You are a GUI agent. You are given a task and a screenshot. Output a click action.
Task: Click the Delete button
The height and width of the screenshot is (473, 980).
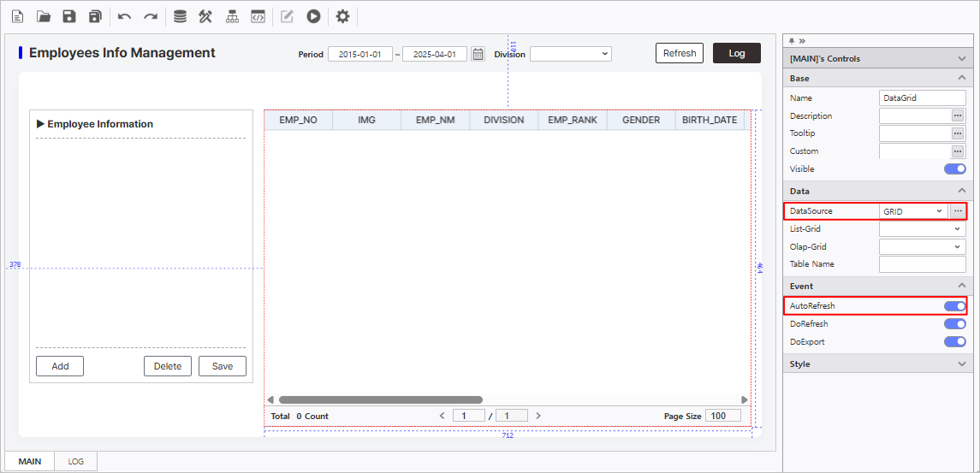click(168, 366)
